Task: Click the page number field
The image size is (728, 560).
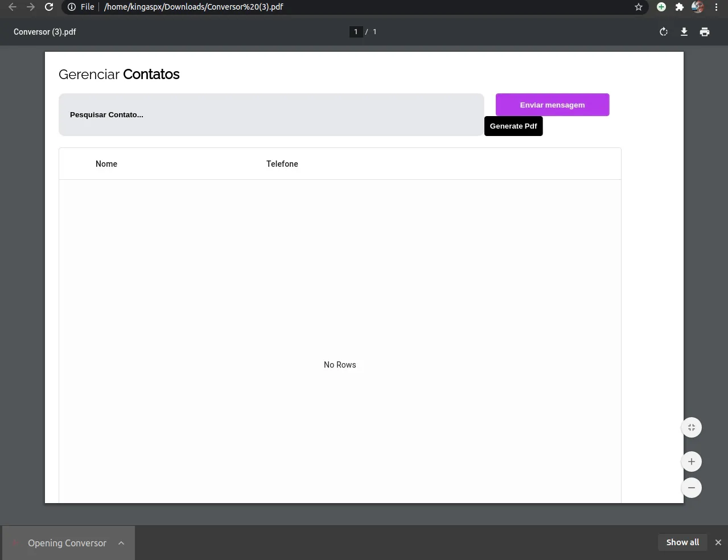Action: [356, 32]
